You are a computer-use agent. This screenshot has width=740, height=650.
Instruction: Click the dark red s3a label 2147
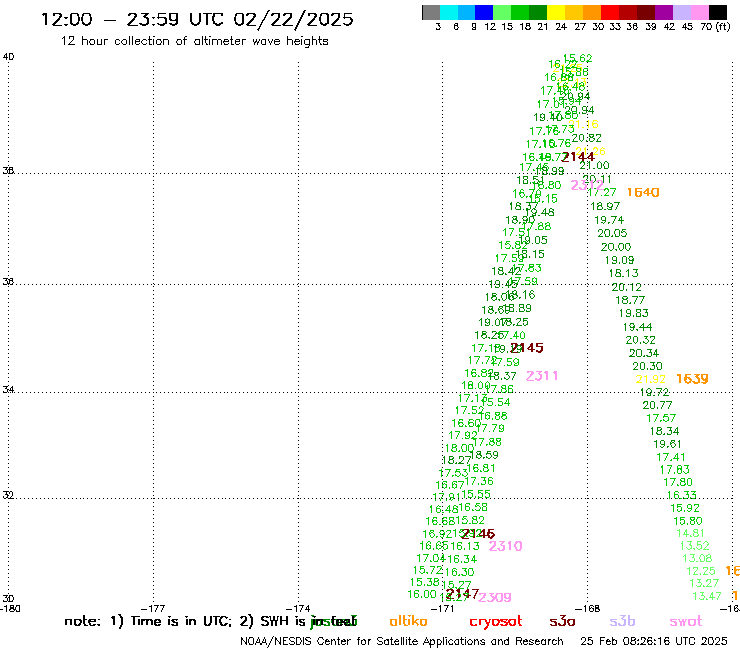[x=462, y=593]
